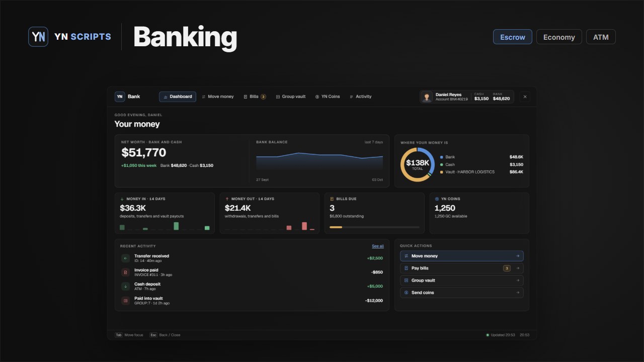Click the YN Coins card icon

point(437,199)
